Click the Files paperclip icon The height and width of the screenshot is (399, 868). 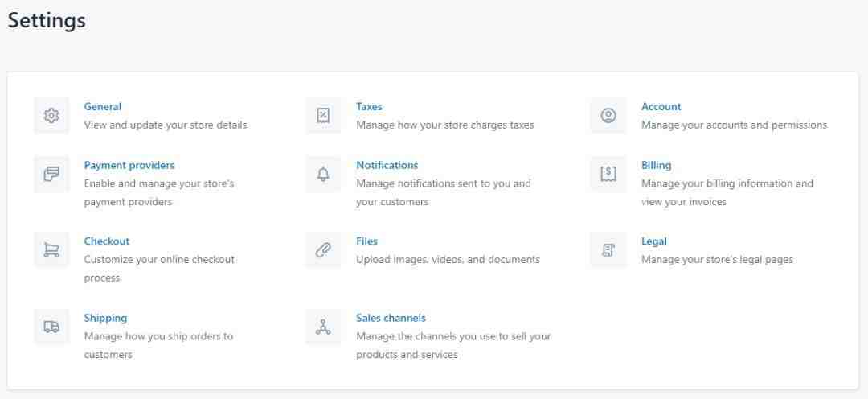tap(323, 250)
